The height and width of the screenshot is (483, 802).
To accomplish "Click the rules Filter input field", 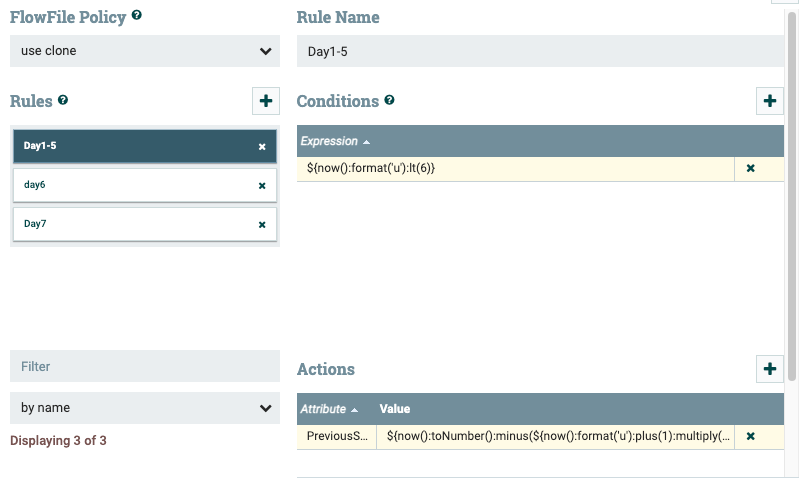I will click(x=145, y=366).
